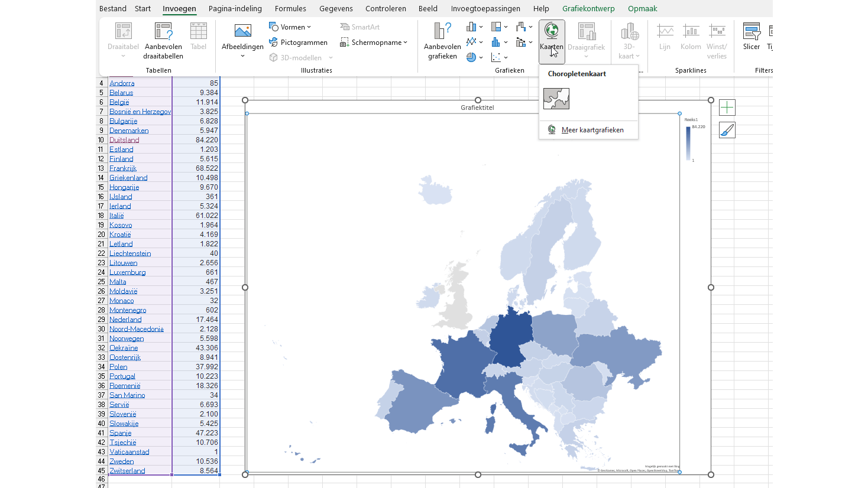The image size is (868, 488).
Task: Open the chart styles brush button
Action: pyautogui.click(x=727, y=130)
